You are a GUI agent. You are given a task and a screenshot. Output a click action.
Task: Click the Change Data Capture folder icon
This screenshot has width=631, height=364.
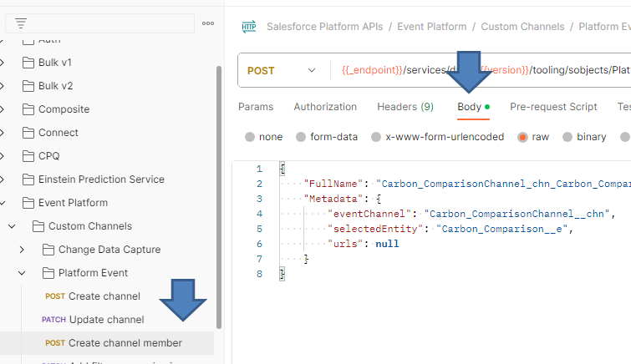pos(48,250)
